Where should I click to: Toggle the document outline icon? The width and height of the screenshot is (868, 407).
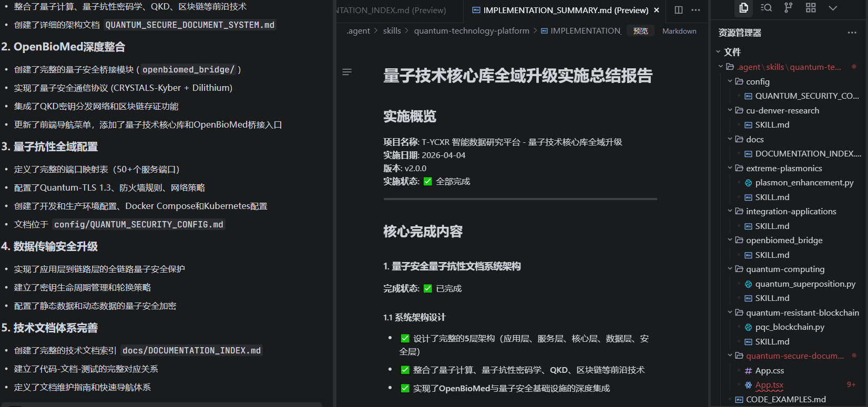click(347, 72)
